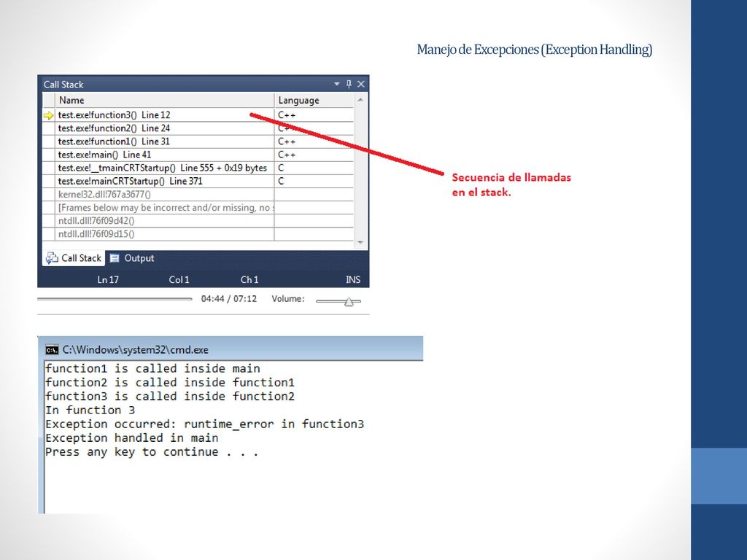
Task: Switch to the Output tab
Action: point(132,258)
